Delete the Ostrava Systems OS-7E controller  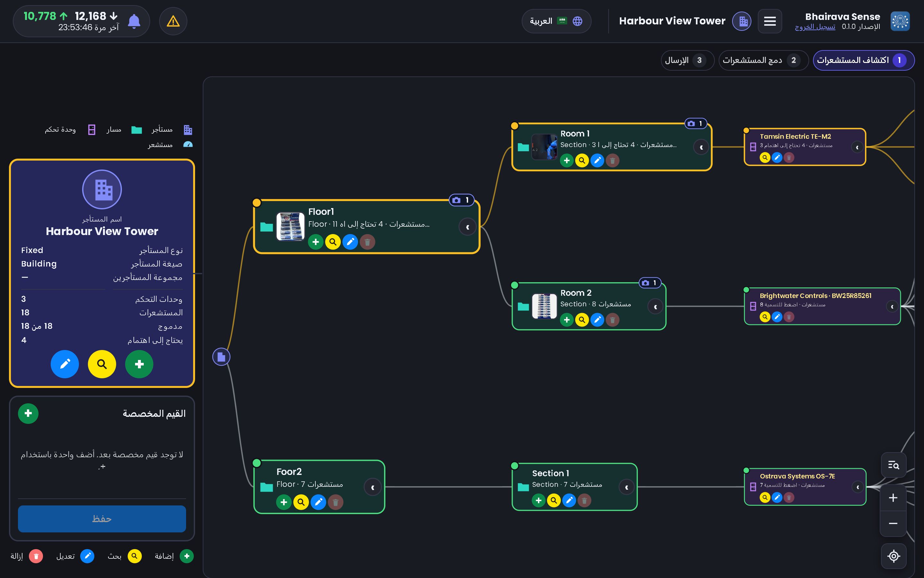click(x=789, y=497)
